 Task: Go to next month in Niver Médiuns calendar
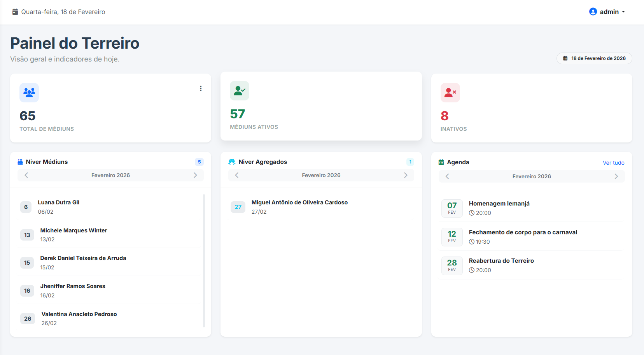[x=195, y=175]
